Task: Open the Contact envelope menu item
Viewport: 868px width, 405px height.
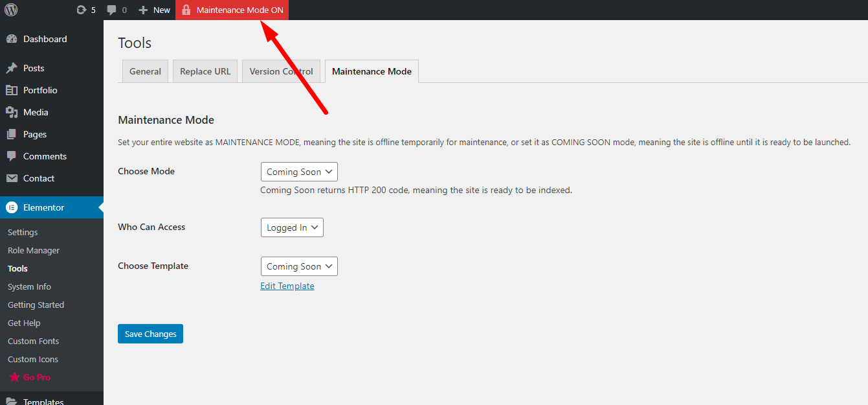Action: pyautogui.click(x=12, y=178)
